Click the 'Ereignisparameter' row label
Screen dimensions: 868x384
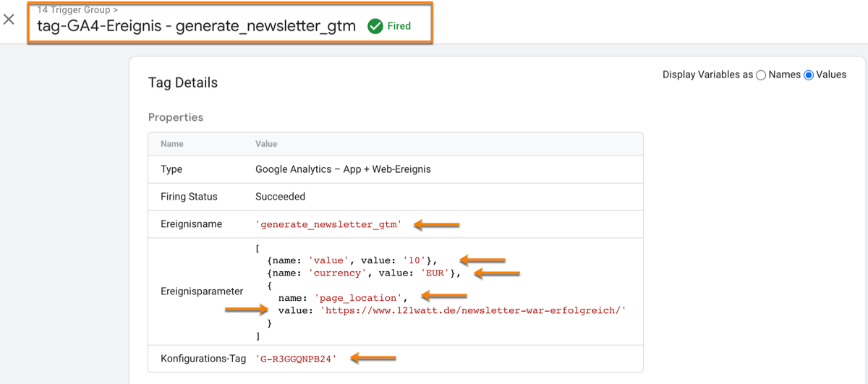point(202,291)
